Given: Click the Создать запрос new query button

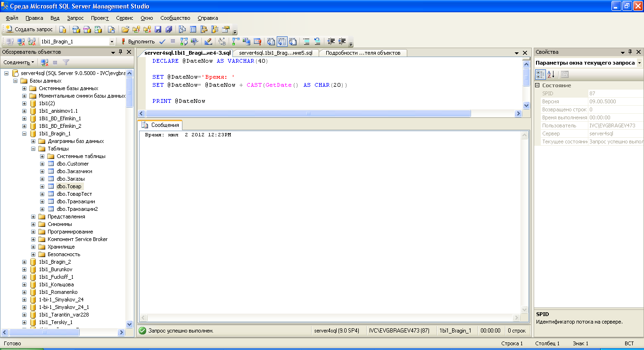Looking at the screenshot, I should point(29,29).
